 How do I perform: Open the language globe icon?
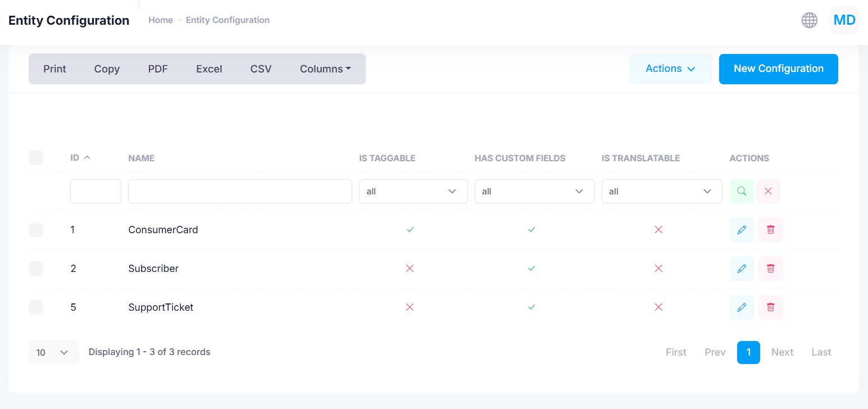click(x=809, y=20)
